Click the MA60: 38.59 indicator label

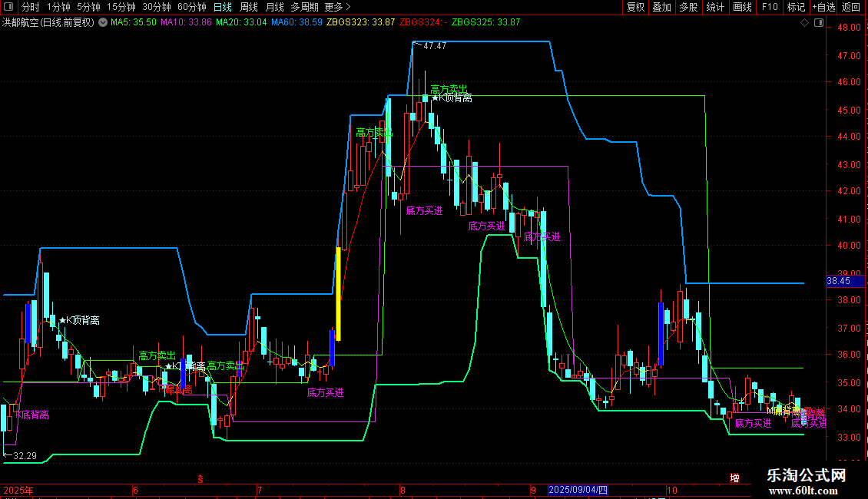[x=297, y=23]
